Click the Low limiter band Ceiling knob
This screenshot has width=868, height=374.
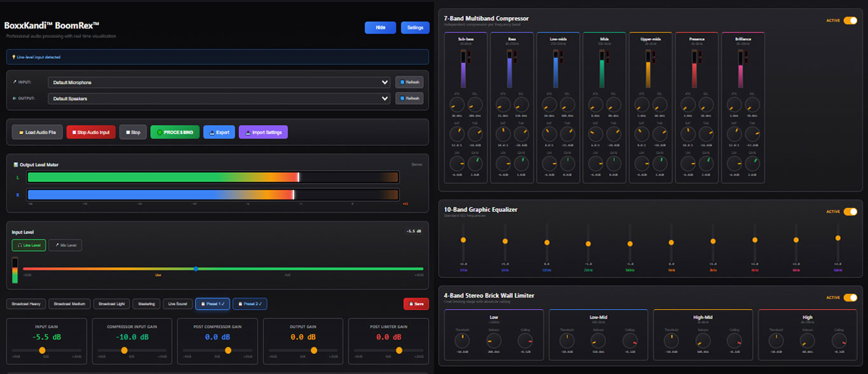click(x=526, y=342)
